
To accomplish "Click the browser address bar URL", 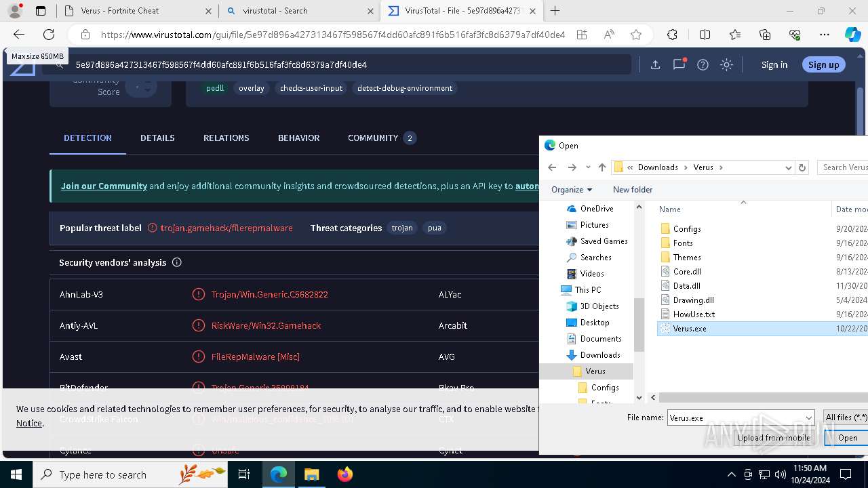I will coord(332,35).
